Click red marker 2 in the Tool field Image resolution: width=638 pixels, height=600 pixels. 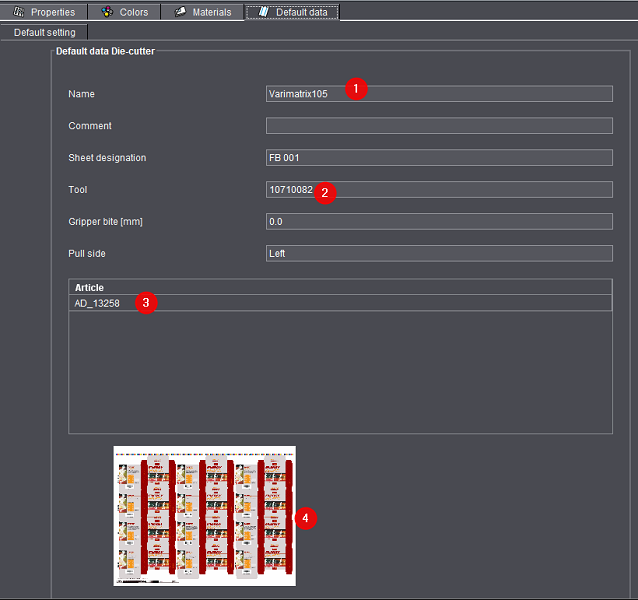point(325,193)
